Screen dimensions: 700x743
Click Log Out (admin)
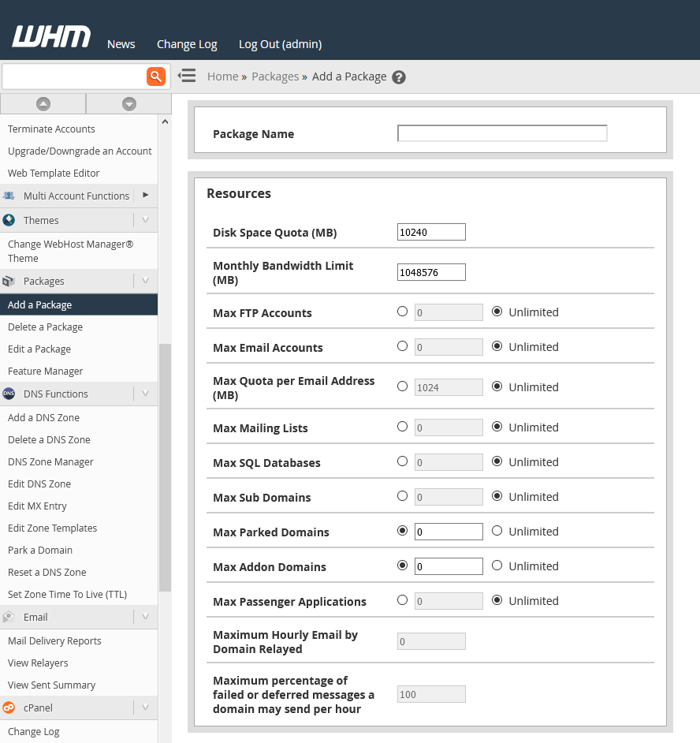click(x=280, y=44)
